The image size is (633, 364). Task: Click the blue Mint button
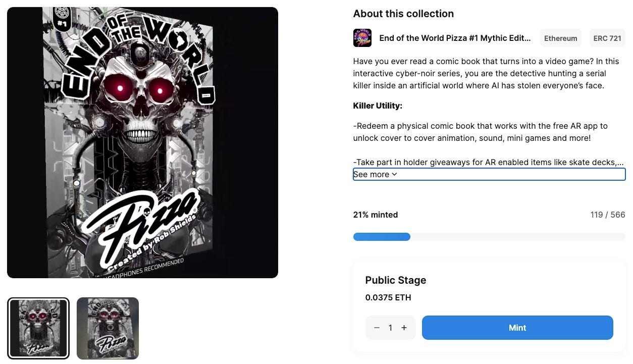tap(517, 328)
